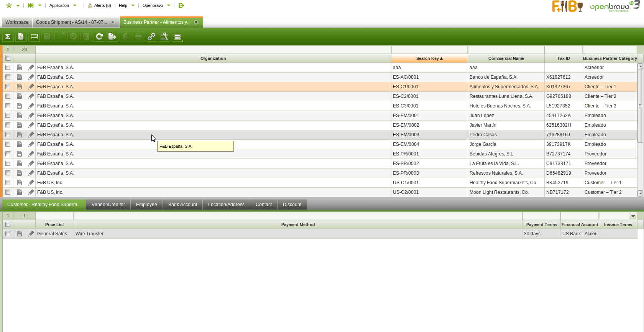The height and width of the screenshot is (332, 644).
Task: Open form view for Javier Martin row
Action: [19, 125]
